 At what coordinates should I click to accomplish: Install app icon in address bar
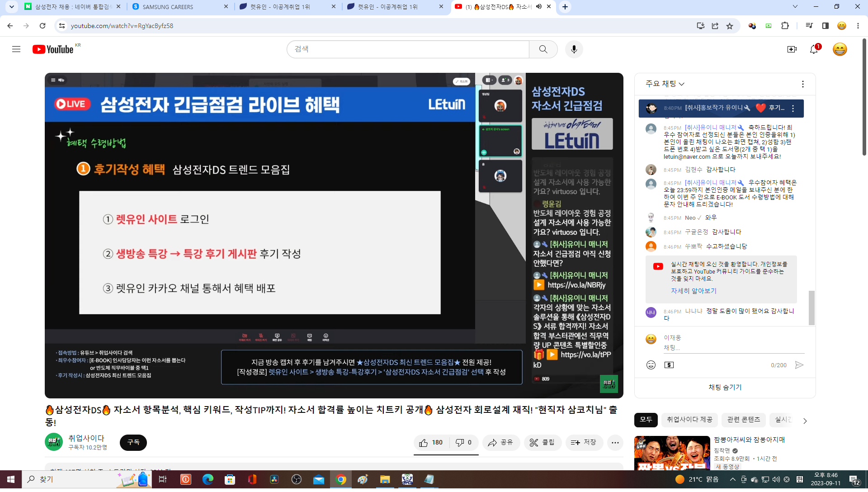(x=701, y=26)
